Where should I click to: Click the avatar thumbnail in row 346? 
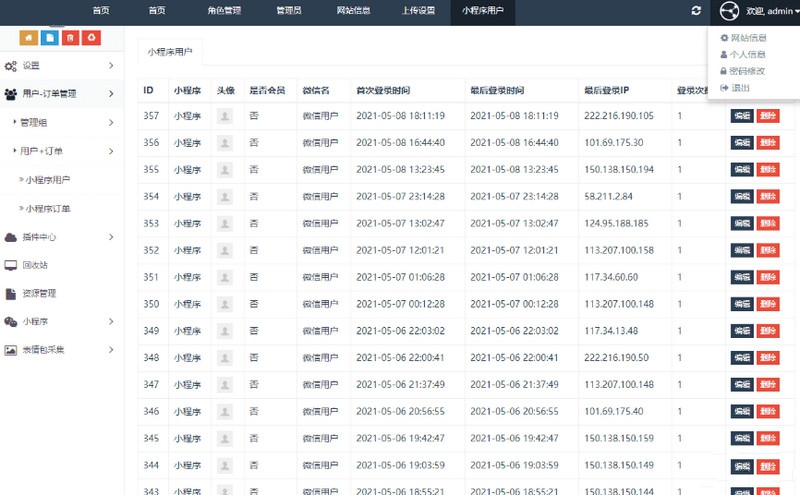click(x=224, y=411)
